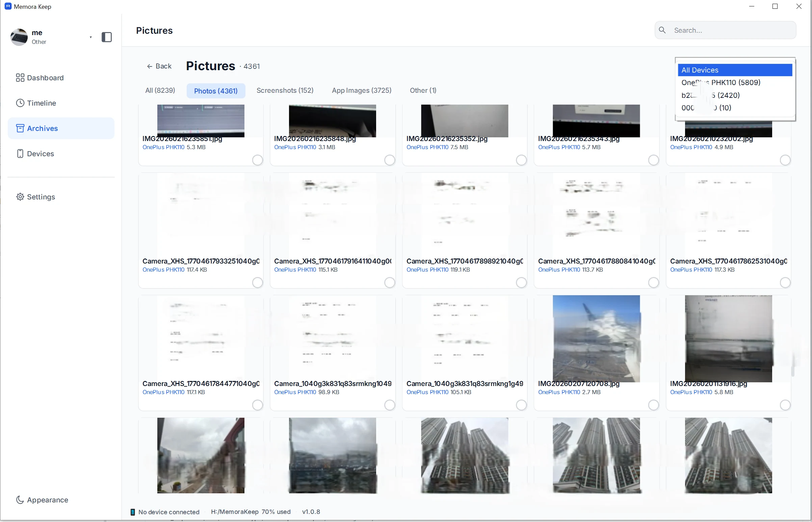Click the search magnifier icon
This screenshot has height=522, width=812.
click(662, 30)
